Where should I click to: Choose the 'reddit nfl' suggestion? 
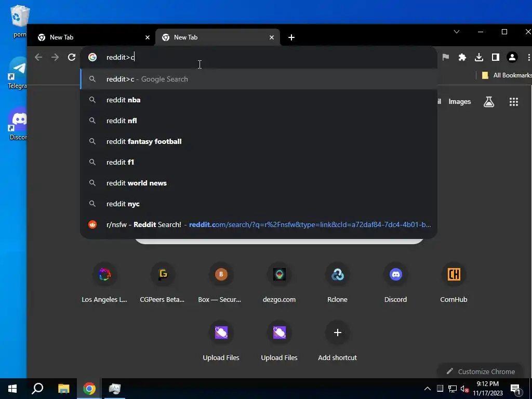click(x=259, y=121)
